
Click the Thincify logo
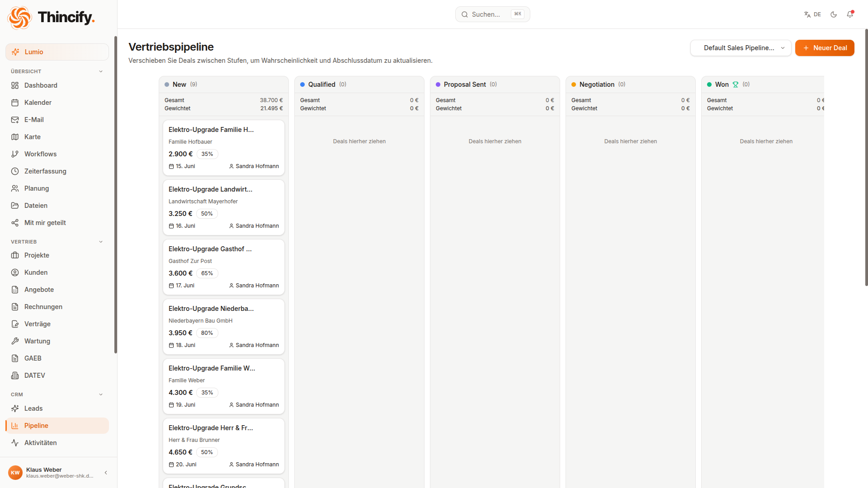51,18
